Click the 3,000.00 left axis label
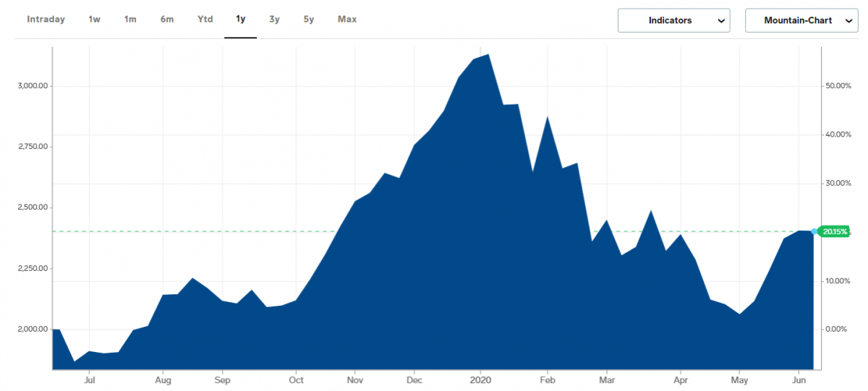The image size is (868, 391). click(32, 86)
